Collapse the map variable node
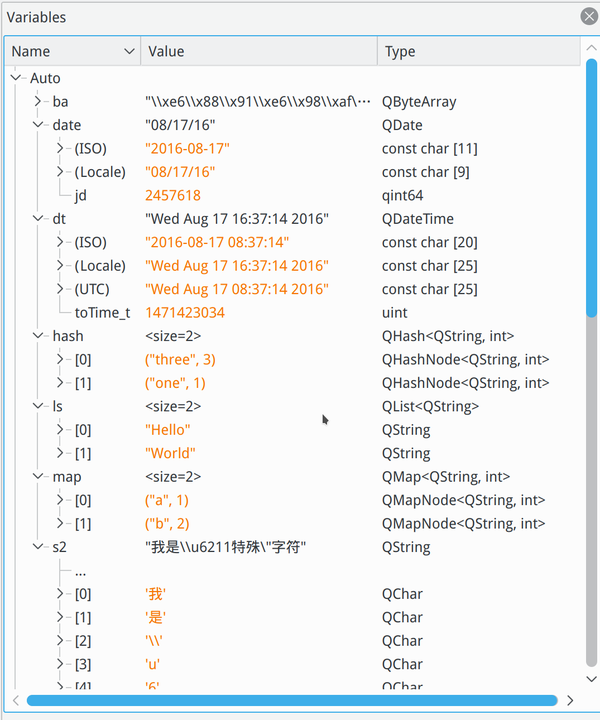Viewport: 600px width, 720px height. coord(39,477)
